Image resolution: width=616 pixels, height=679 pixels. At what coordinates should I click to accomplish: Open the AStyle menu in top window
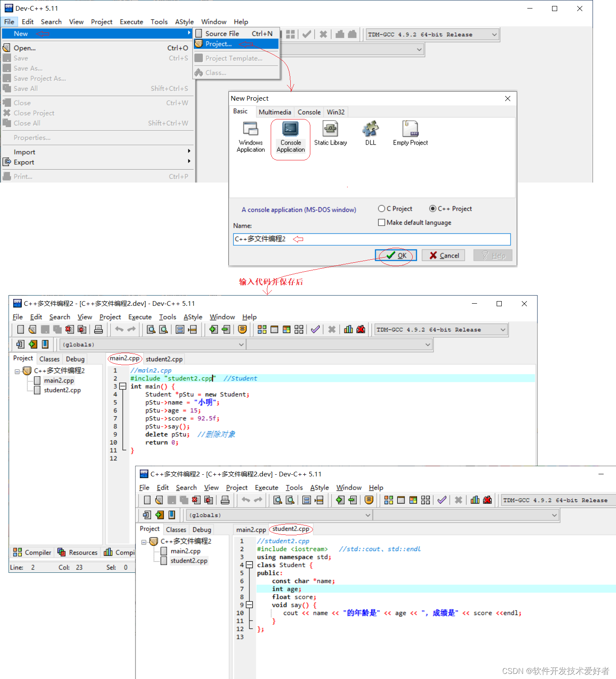[184, 22]
